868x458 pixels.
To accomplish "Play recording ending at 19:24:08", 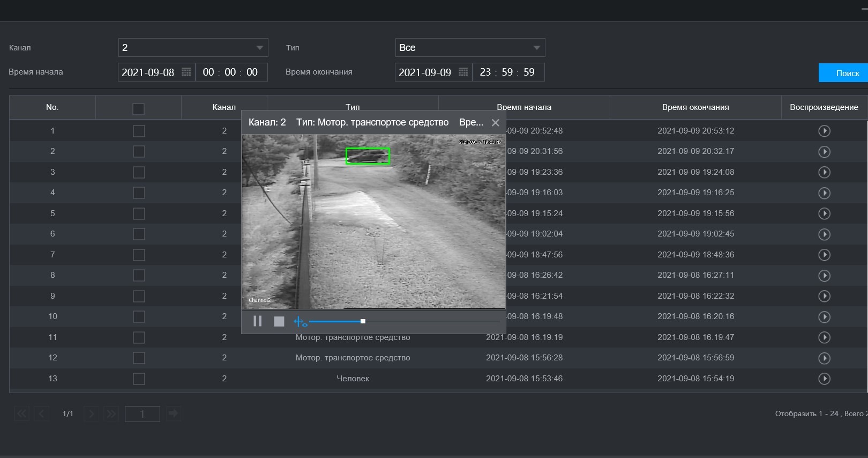I will click(x=824, y=172).
